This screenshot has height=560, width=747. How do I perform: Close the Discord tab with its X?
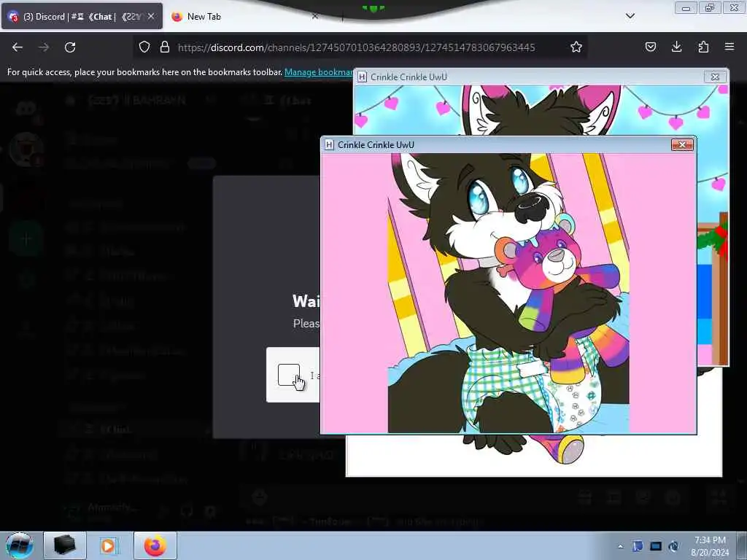point(151,16)
